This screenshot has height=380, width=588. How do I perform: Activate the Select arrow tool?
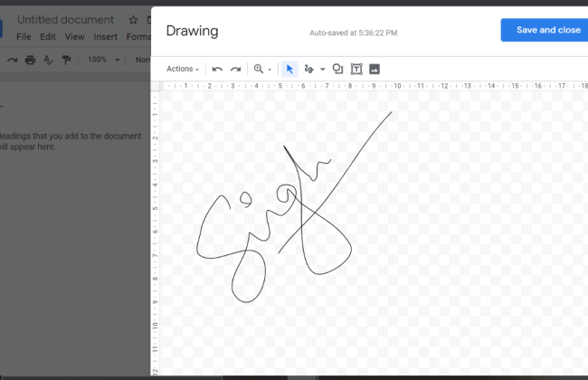(x=289, y=69)
